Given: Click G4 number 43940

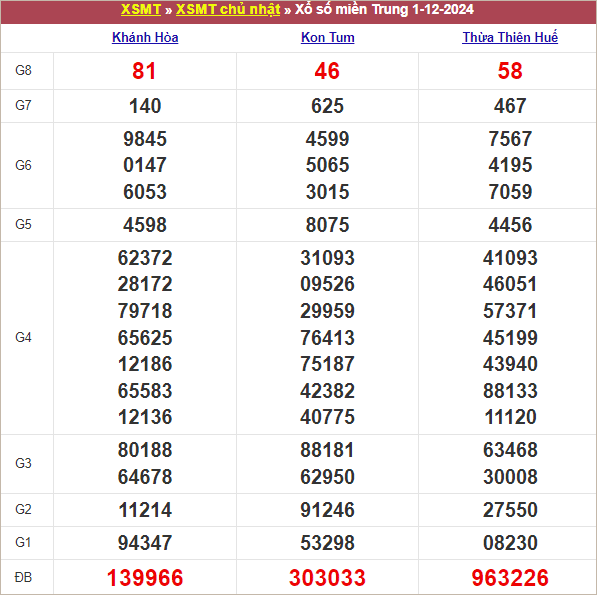Looking at the screenshot, I should tap(510, 364).
